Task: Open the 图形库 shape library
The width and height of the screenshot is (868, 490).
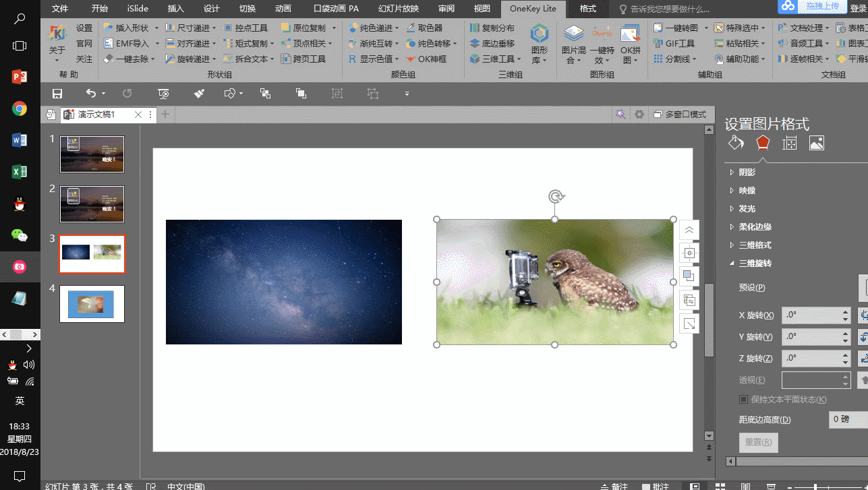Action: tap(540, 44)
